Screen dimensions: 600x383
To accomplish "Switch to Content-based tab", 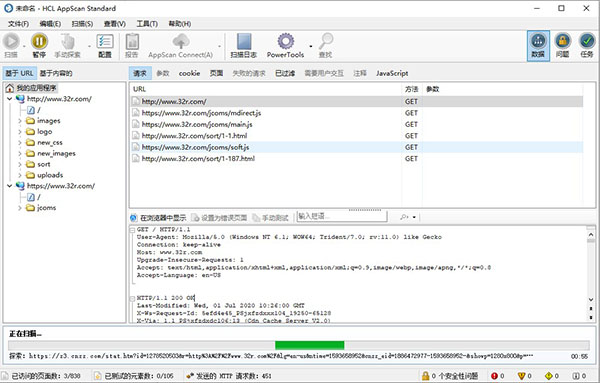I will click(x=56, y=73).
